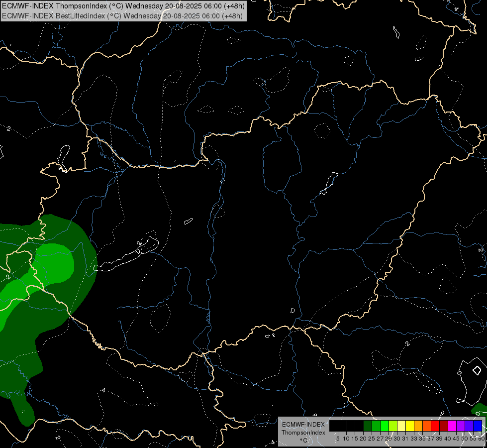Click the legend tick label 30
Image resolution: width=487 pixels, height=448 pixels.
coord(397,439)
